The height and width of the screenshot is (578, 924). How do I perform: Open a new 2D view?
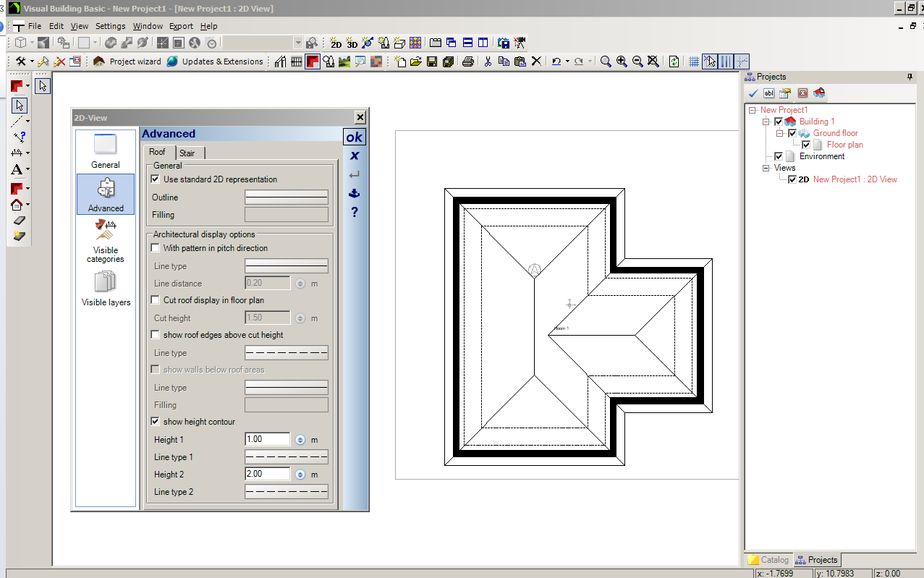336,43
